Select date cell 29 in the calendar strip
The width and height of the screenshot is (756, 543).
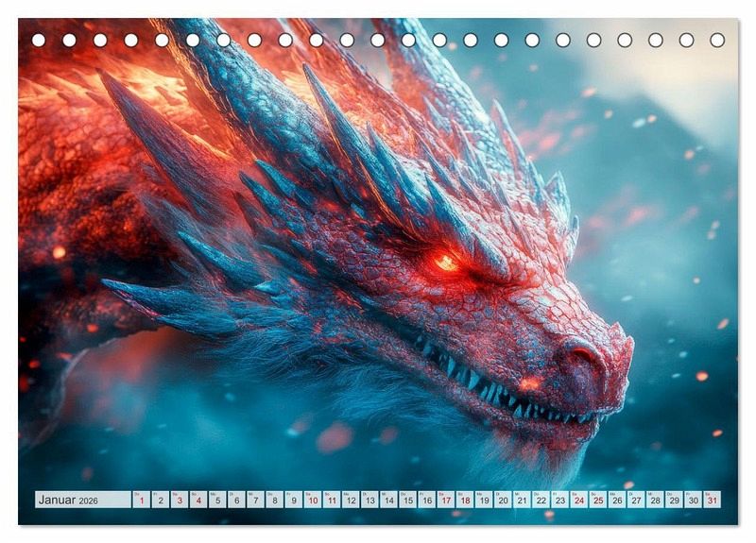pyautogui.click(x=675, y=500)
